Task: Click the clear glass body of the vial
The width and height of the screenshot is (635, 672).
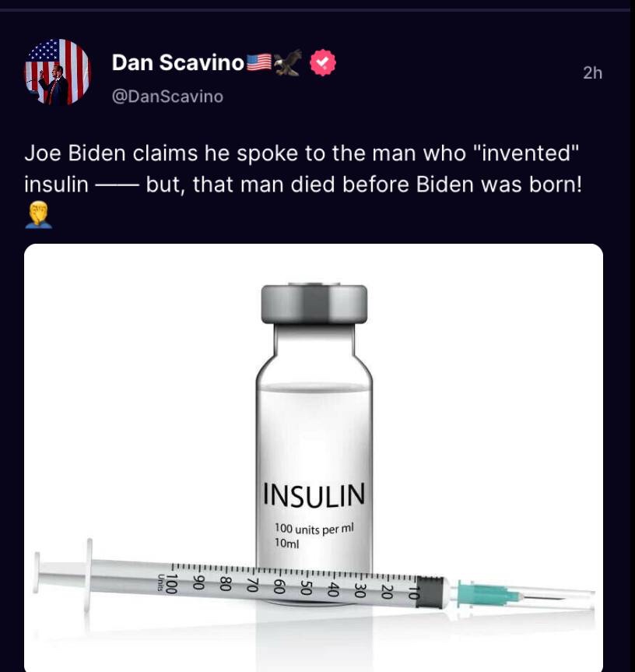Action: [314, 428]
